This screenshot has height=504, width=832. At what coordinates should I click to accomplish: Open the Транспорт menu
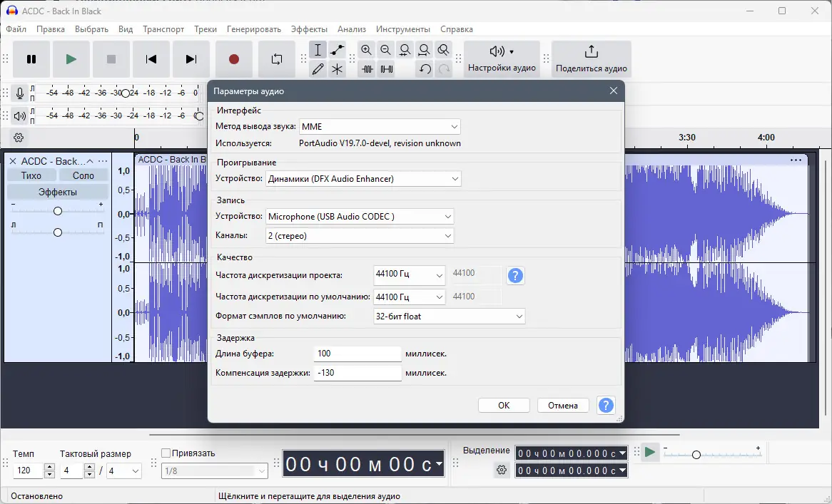click(x=163, y=29)
